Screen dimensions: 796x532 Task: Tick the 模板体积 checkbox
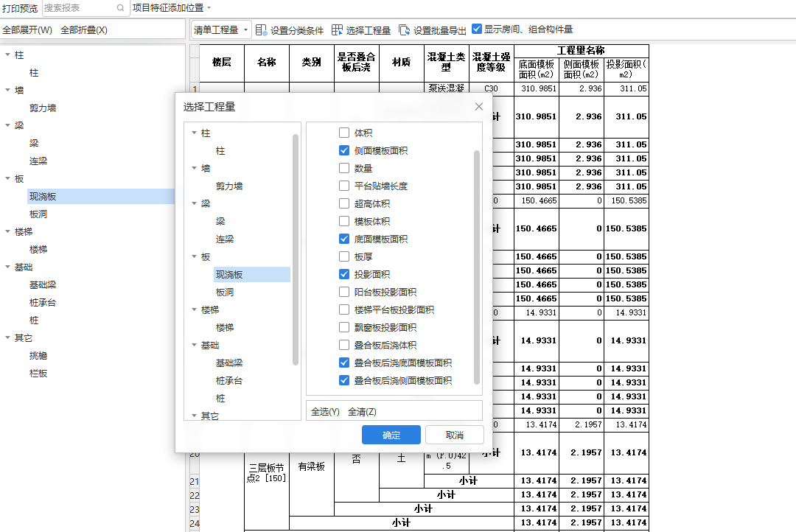point(344,221)
